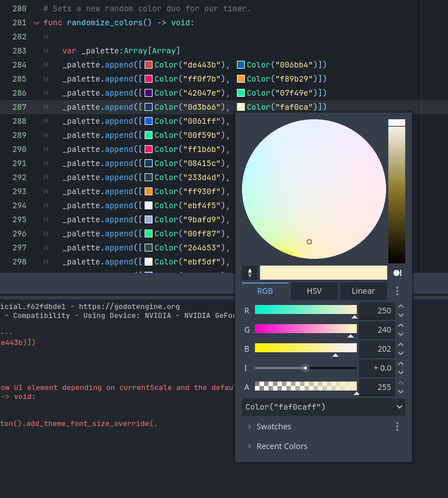Image resolution: width=448 pixels, height=498 pixels.
Task: Open swatch for Color("233d4d") on line 292
Action: click(x=149, y=177)
